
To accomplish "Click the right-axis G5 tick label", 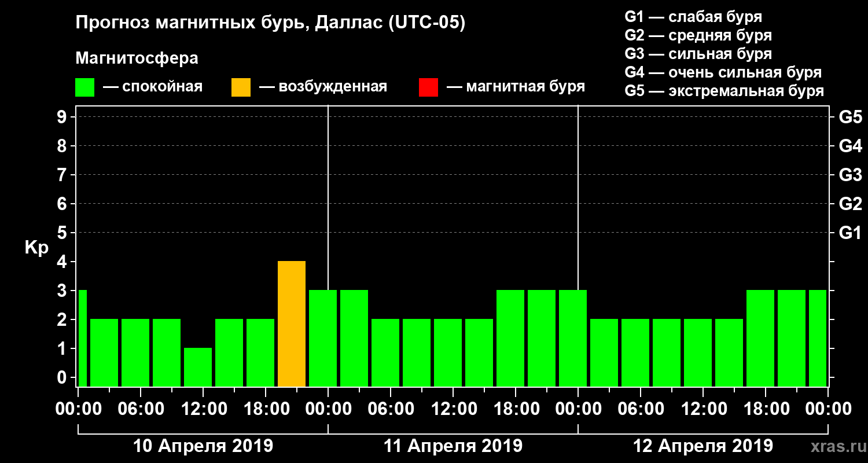I will (x=850, y=117).
